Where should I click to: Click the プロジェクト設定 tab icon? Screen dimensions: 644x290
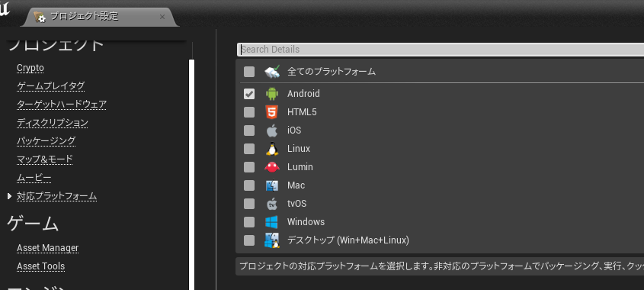tap(40, 17)
